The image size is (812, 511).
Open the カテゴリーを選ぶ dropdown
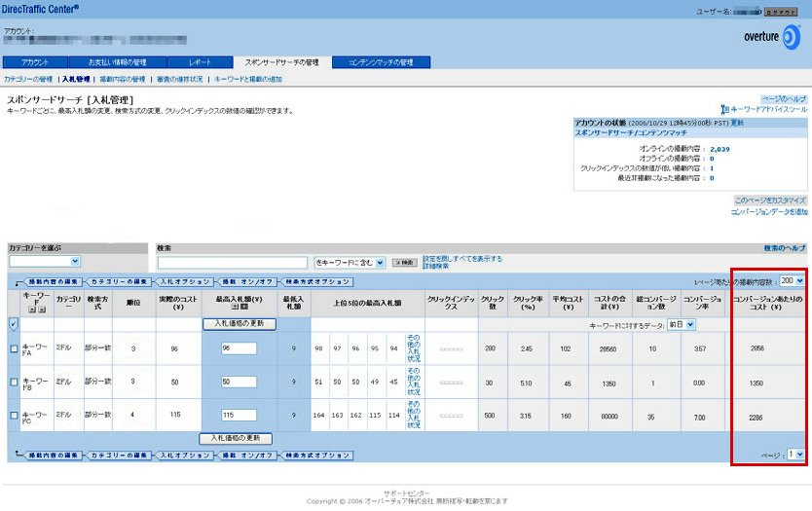44,262
